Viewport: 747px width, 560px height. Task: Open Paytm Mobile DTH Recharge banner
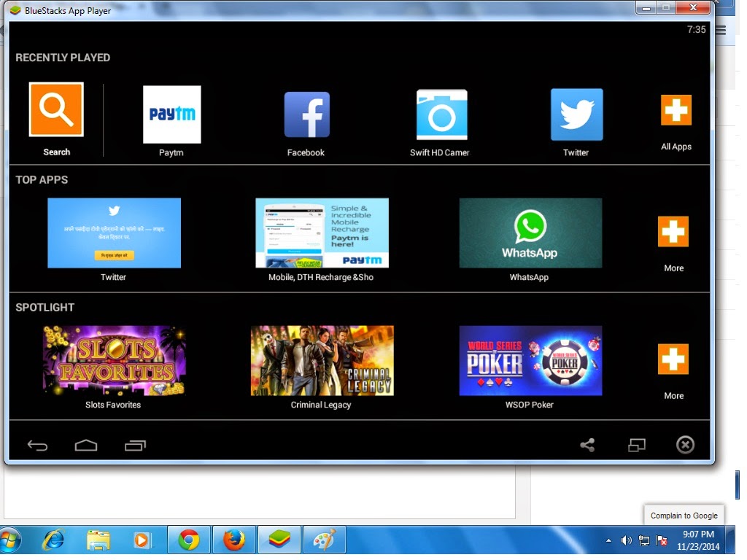pyautogui.click(x=322, y=233)
